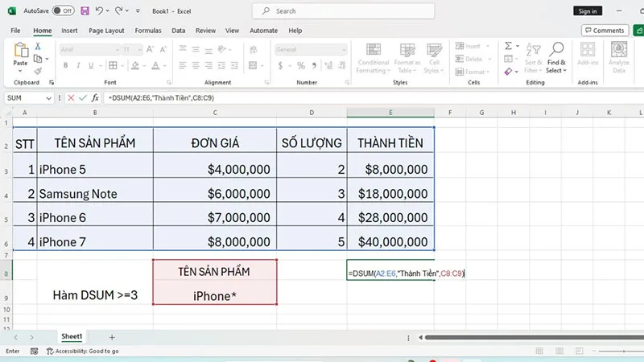Open the font name dropdown
Viewport: 644px width, 362px height.
tap(117, 50)
